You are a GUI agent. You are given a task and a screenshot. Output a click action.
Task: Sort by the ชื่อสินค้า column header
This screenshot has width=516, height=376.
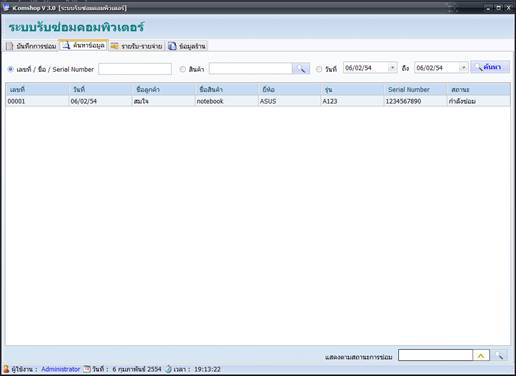click(227, 89)
